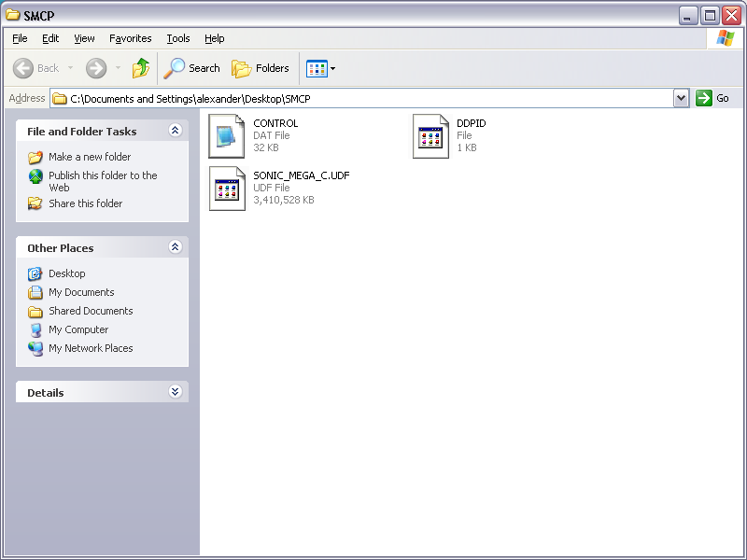Open the address bar dropdown arrow
The image size is (747, 560).
coord(681,98)
